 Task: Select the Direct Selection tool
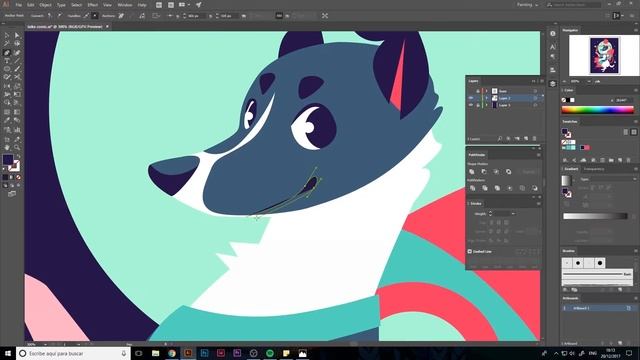(17, 36)
